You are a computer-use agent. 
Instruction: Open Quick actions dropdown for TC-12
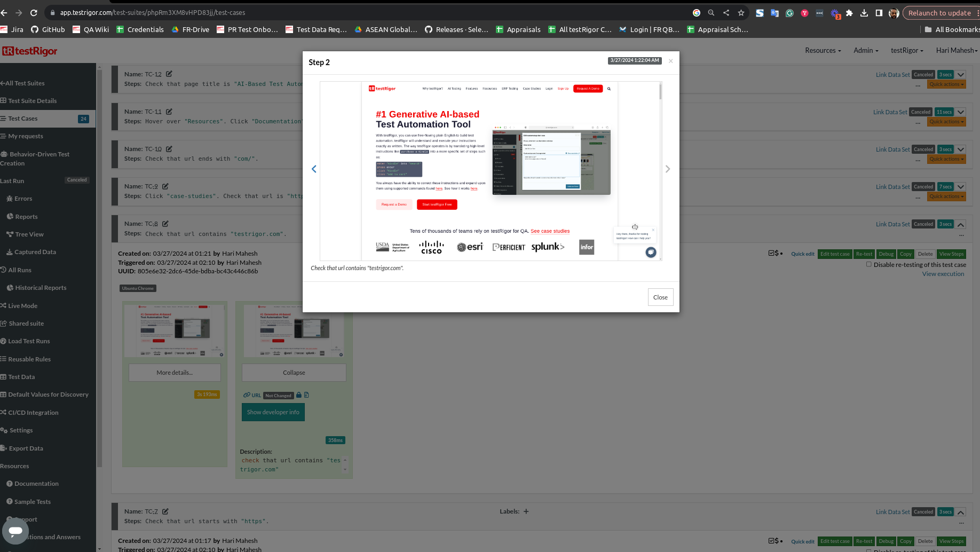[946, 84]
